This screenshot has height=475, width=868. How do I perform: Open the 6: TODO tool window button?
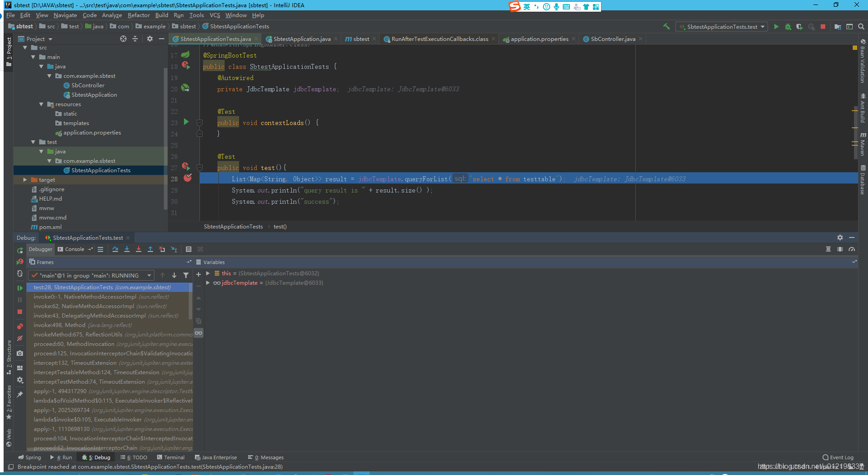click(134, 457)
